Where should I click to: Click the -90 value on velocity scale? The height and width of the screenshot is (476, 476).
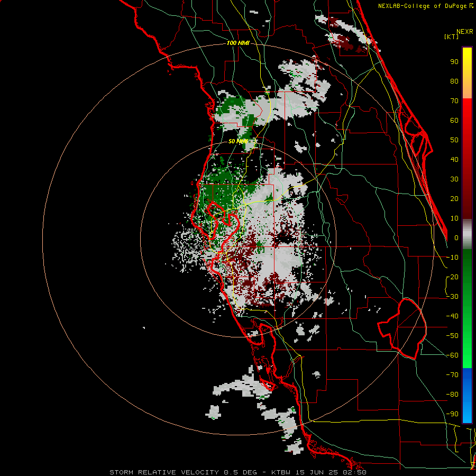click(x=452, y=414)
